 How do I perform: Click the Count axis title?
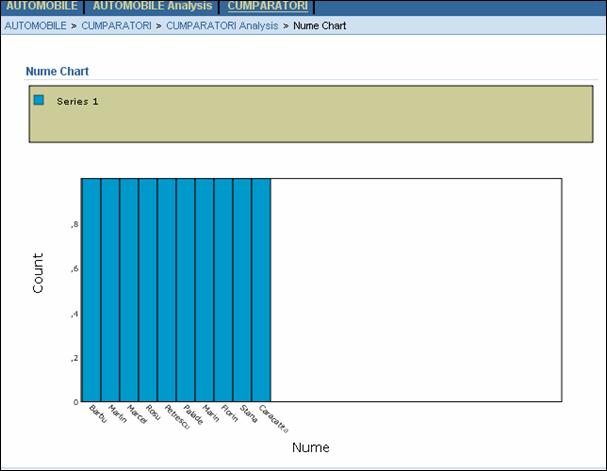click(38, 273)
